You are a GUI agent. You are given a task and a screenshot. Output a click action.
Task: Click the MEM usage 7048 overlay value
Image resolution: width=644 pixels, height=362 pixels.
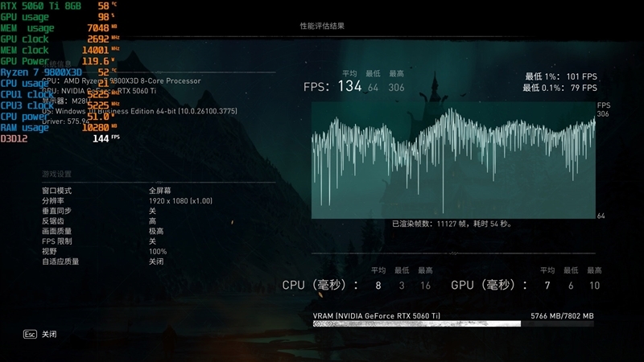(x=98, y=28)
